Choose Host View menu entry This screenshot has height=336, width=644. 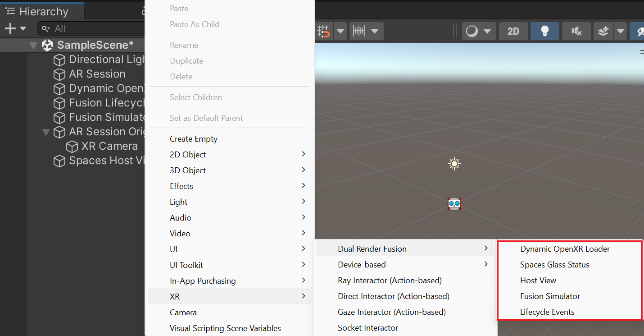coord(570,281)
